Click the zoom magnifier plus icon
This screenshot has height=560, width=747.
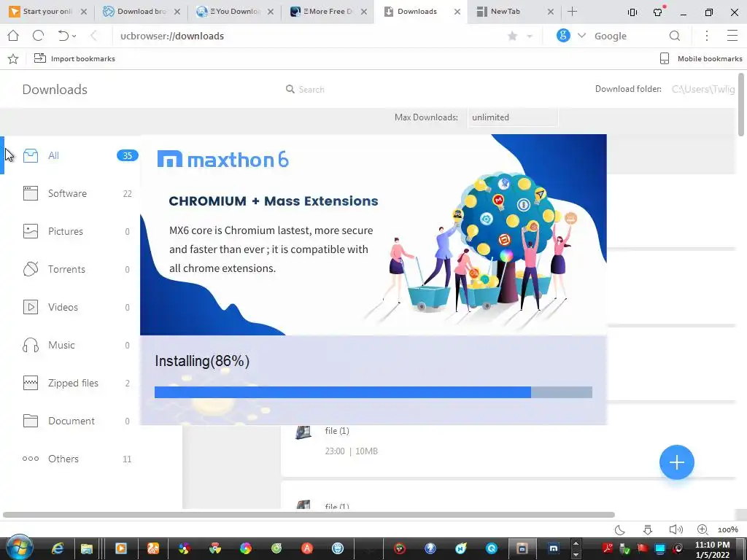point(703,529)
